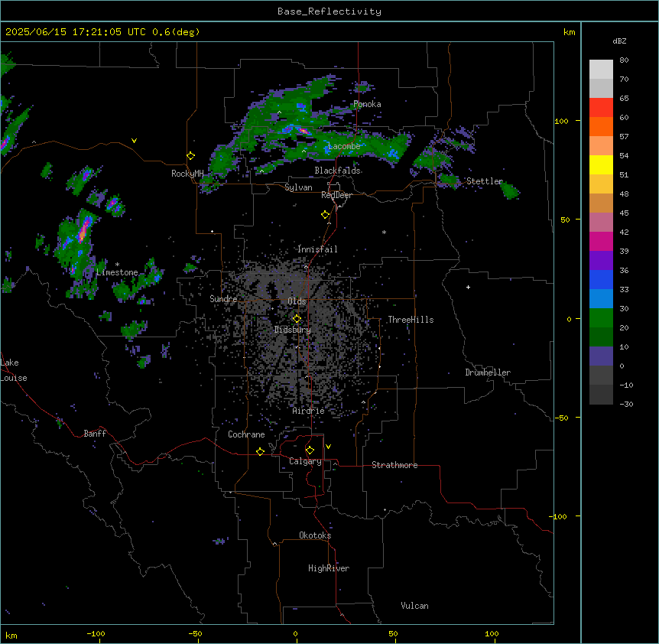659x644 pixels.
Task: Click the Okotoks town label
Action: 315,535
